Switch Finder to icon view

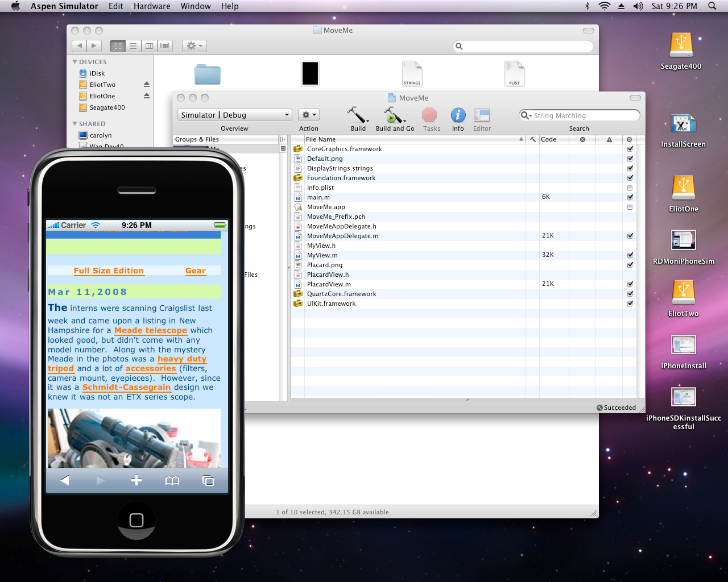click(x=118, y=46)
